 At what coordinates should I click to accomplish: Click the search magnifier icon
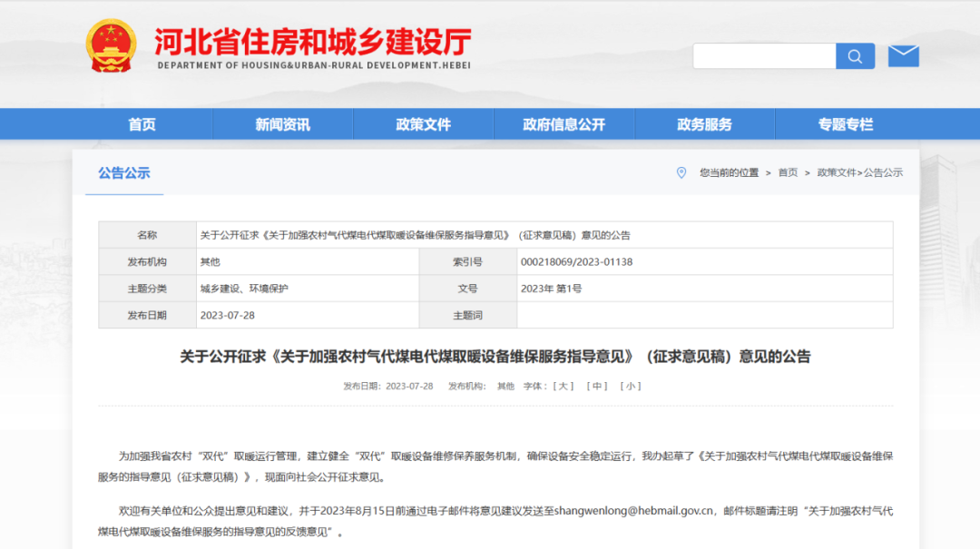(854, 55)
